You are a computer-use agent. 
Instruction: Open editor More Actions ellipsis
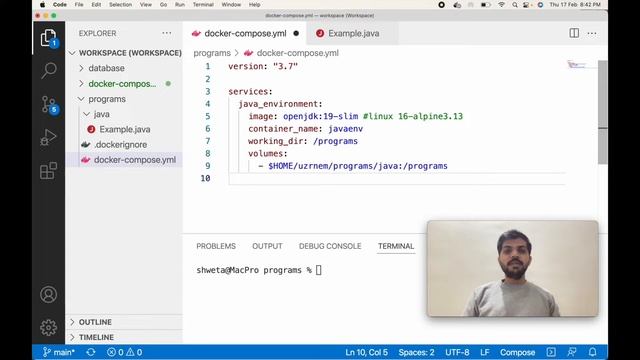(x=592, y=33)
